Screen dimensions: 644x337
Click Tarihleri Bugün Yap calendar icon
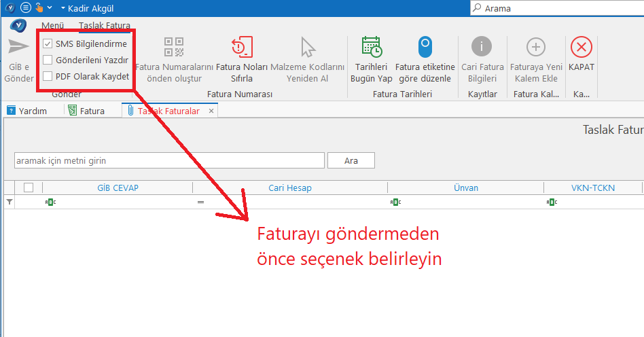[x=371, y=47]
